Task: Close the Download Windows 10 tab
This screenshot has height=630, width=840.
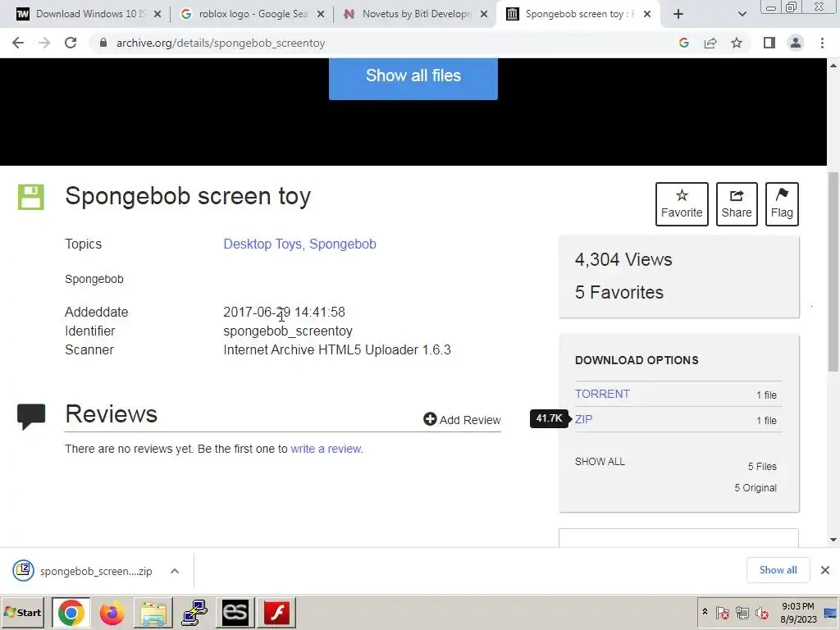Action: 157,14
